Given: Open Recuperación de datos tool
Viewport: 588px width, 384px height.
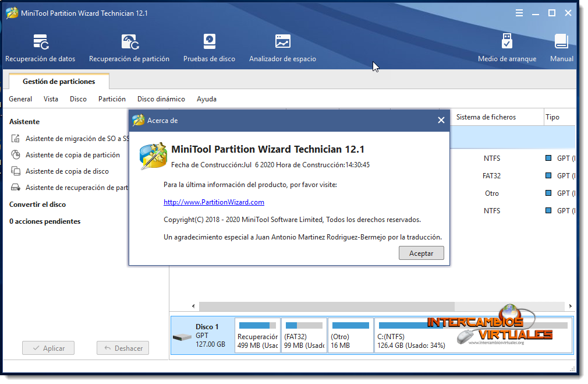Looking at the screenshot, I should click(40, 48).
